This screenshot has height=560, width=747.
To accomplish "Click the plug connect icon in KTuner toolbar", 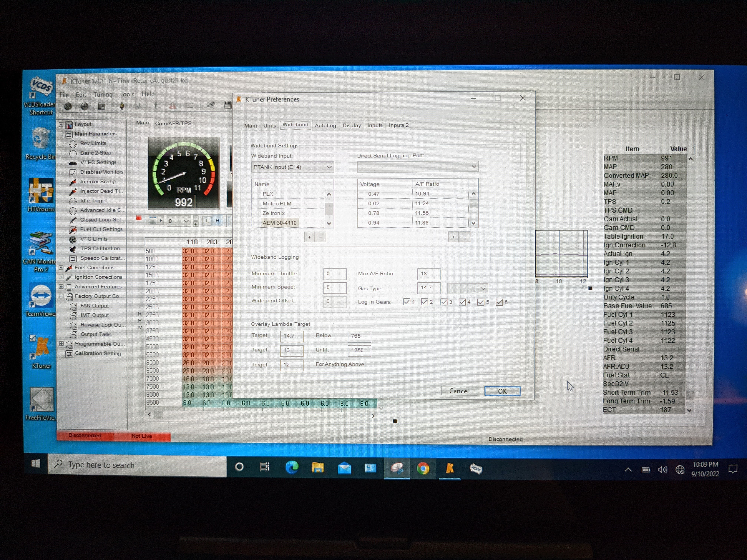I will click(x=122, y=106).
